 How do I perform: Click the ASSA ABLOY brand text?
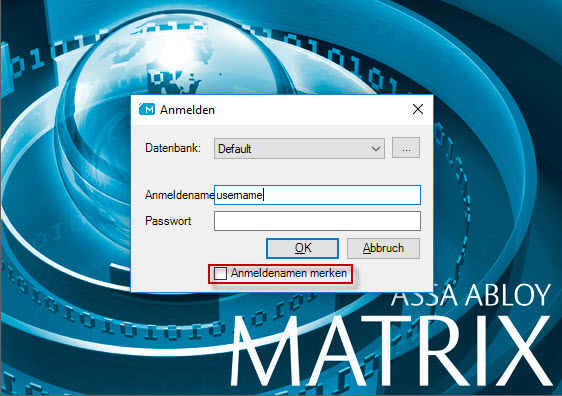(x=470, y=296)
